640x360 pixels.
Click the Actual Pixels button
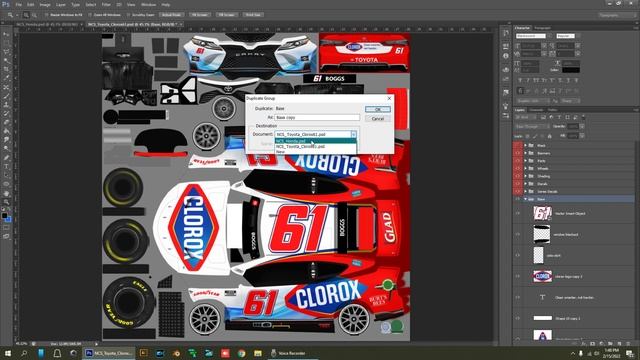pos(171,15)
